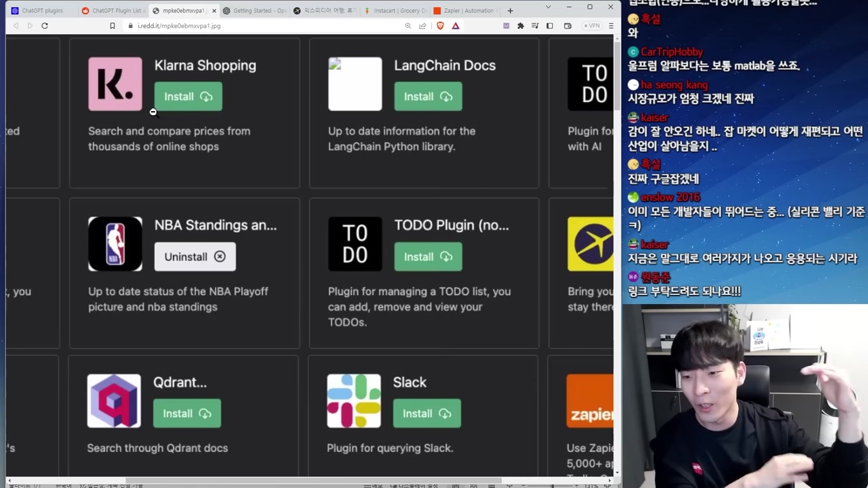Click the CarTripHobby chat avatar

pos(633,52)
